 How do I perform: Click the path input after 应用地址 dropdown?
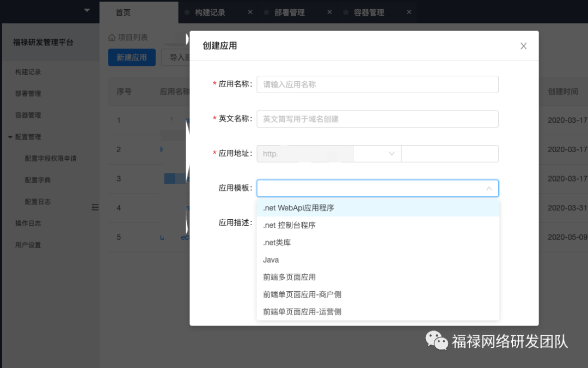point(450,154)
